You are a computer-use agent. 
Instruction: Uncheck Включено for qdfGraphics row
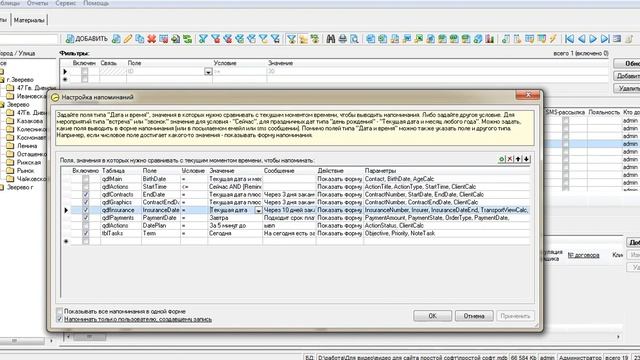(x=85, y=202)
